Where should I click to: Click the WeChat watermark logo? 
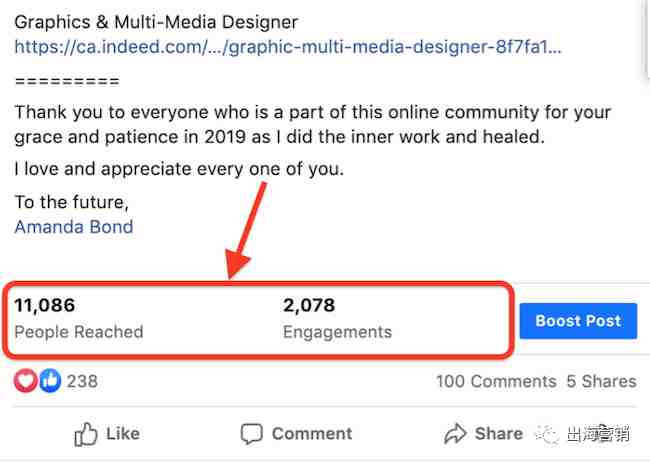tap(548, 434)
